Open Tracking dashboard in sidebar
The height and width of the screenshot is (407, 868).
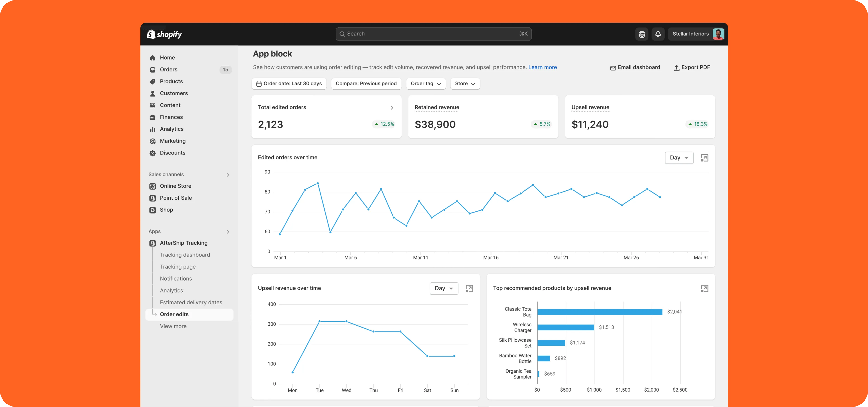[185, 255]
